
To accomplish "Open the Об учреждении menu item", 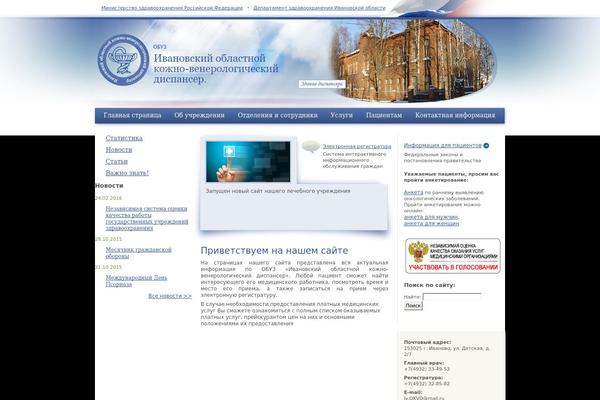I will [199, 115].
